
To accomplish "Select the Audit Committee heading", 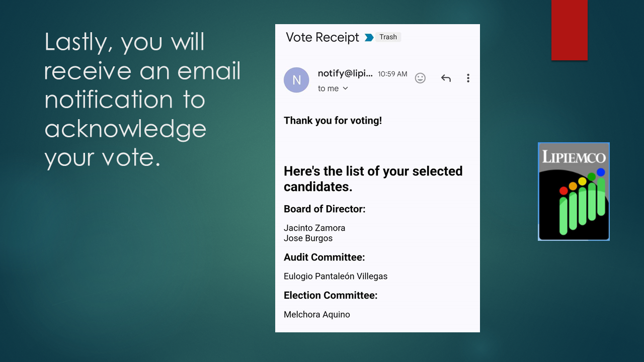I will click(324, 257).
